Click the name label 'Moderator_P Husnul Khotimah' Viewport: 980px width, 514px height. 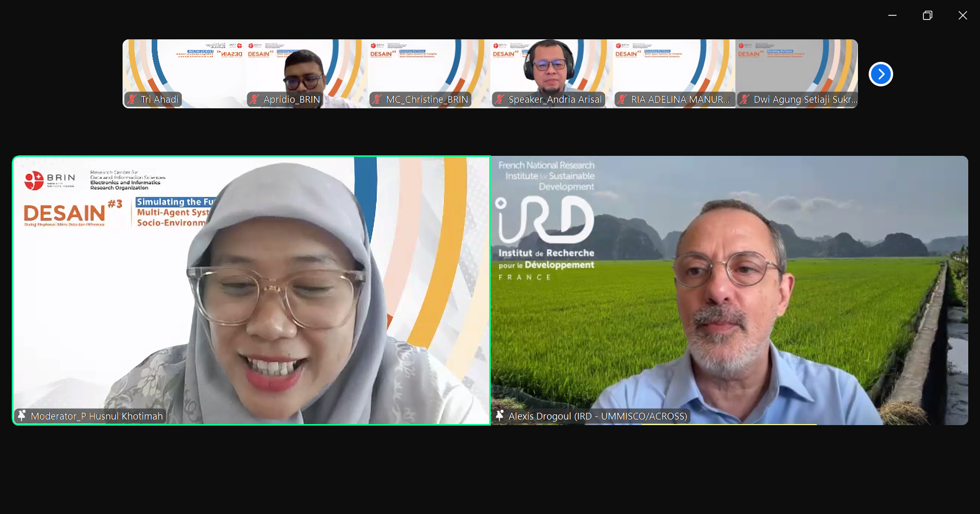click(97, 416)
